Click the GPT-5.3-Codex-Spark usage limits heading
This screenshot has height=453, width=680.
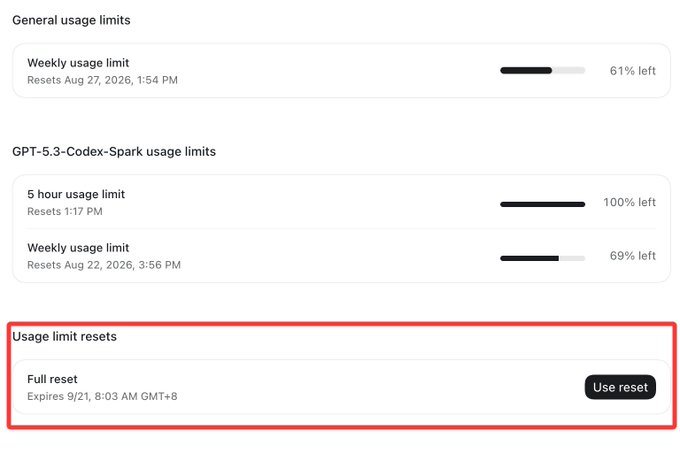point(114,152)
